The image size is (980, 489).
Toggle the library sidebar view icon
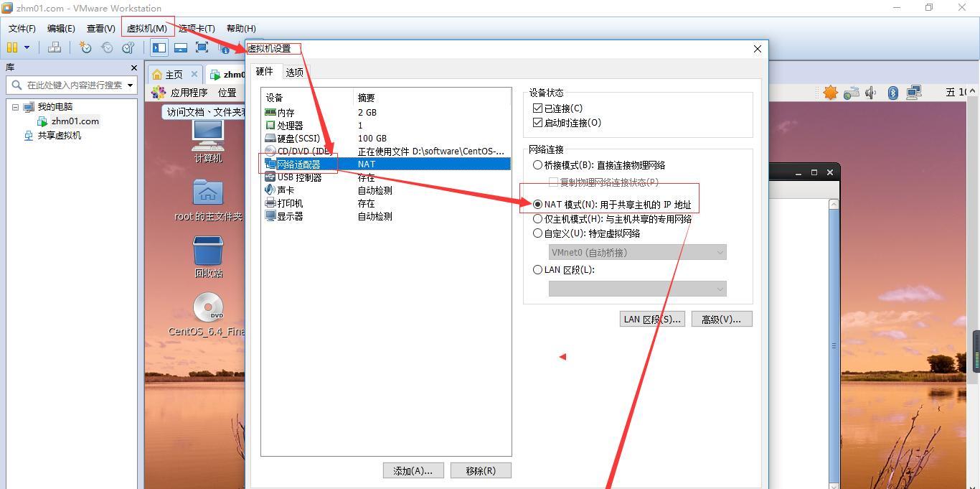point(159,47)
